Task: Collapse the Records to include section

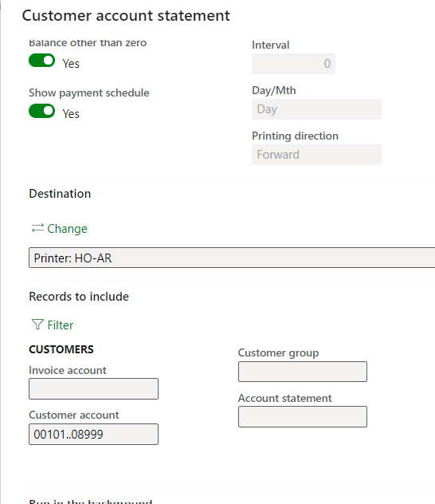Action: [x=79, y=297]
